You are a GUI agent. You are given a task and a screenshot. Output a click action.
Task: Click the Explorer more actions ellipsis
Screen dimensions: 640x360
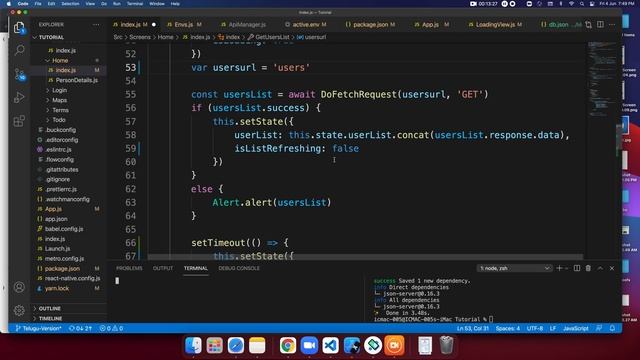click(96, 24)
